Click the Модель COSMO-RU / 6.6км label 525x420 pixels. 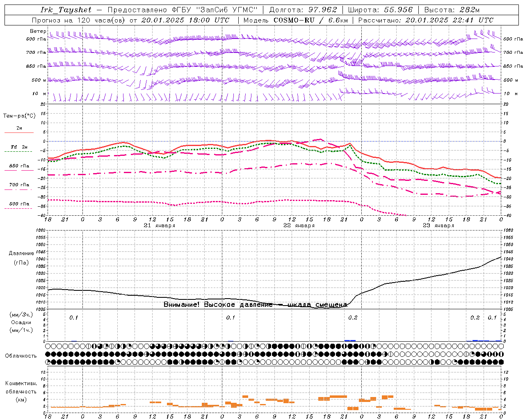296,20
